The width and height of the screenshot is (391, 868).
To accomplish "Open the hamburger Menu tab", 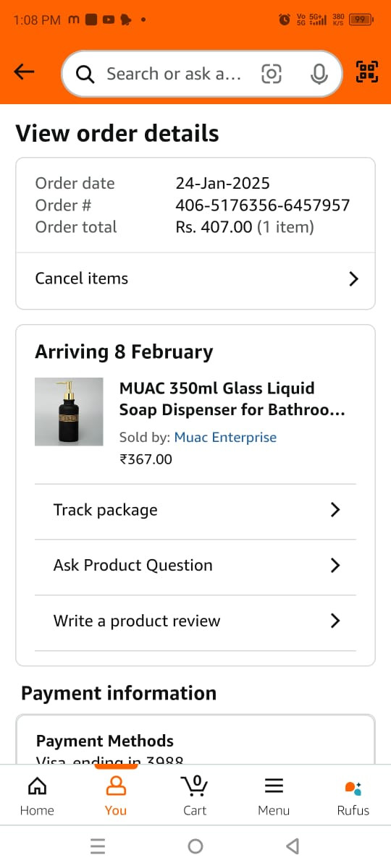I will coord(274,796).
